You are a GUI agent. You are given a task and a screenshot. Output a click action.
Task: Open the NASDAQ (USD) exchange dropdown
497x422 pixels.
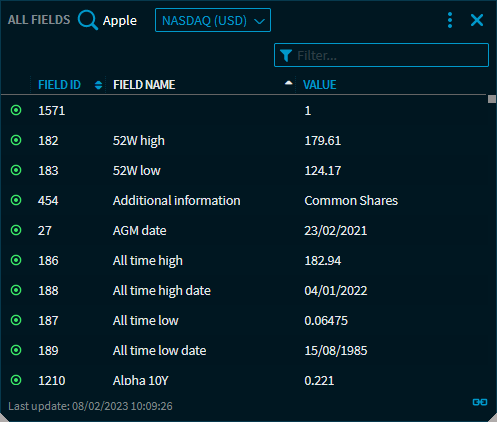213,20
